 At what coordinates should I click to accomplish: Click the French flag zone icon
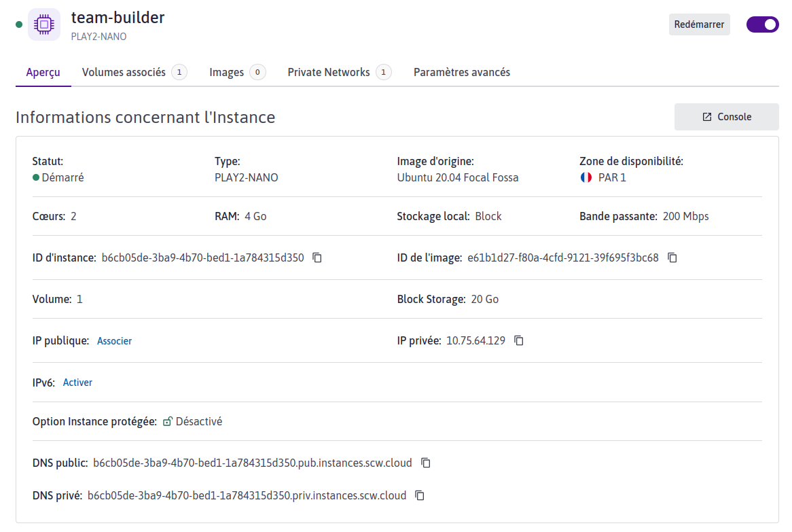click(x=586, y=177)
